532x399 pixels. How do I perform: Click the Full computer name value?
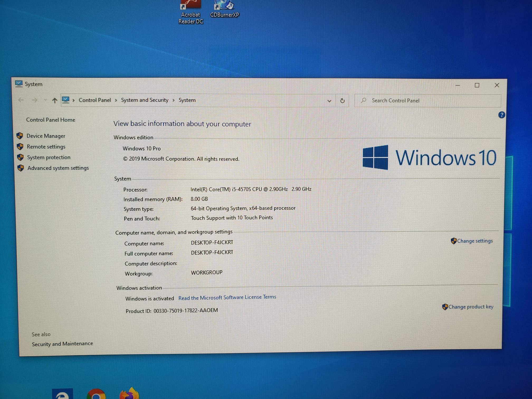[212, 253]
